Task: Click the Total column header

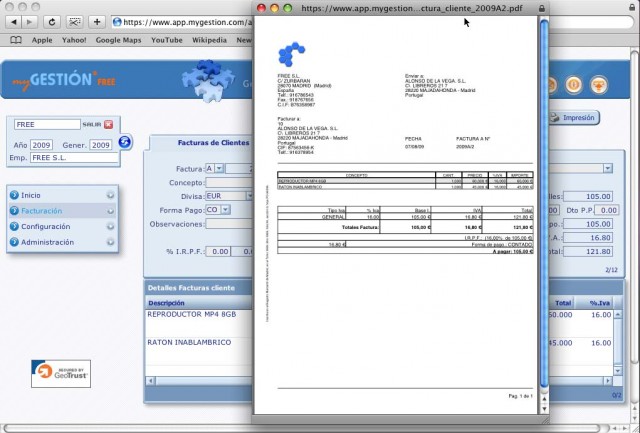Action: 563,303
